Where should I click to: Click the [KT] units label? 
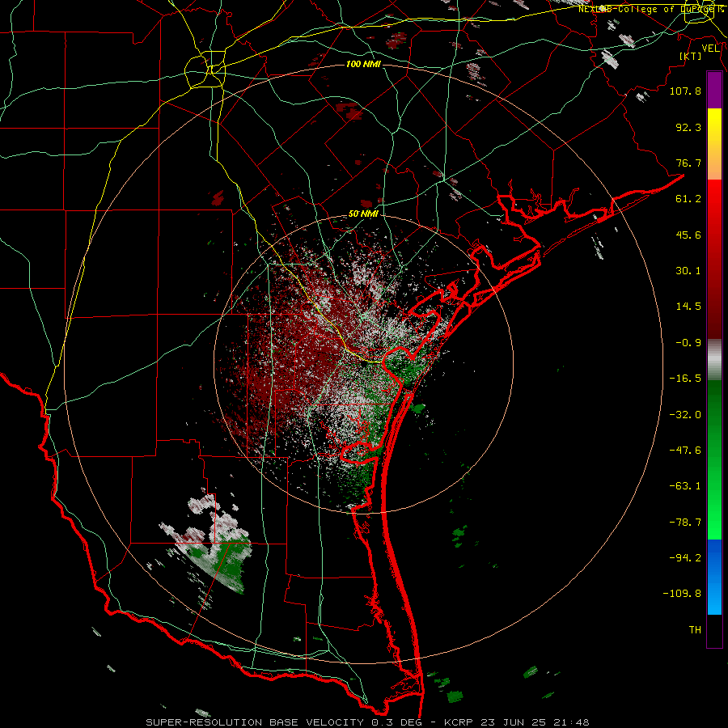(x=691, y=56)
